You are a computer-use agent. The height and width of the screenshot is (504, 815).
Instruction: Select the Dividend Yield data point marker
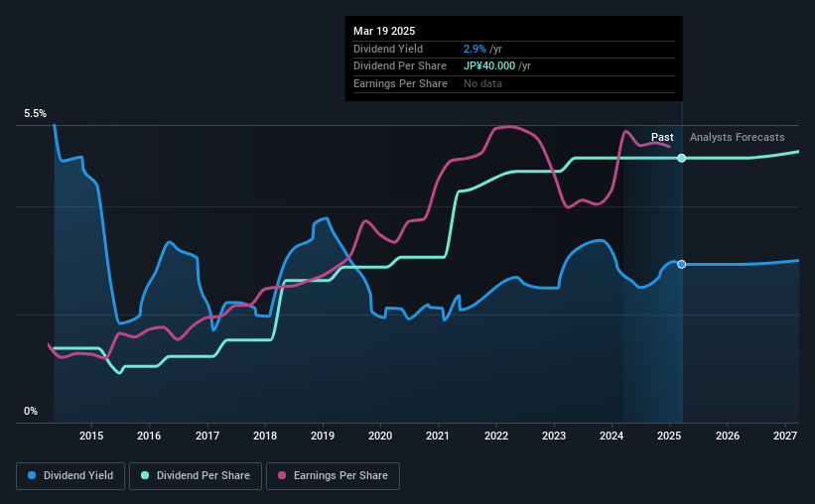681,265
